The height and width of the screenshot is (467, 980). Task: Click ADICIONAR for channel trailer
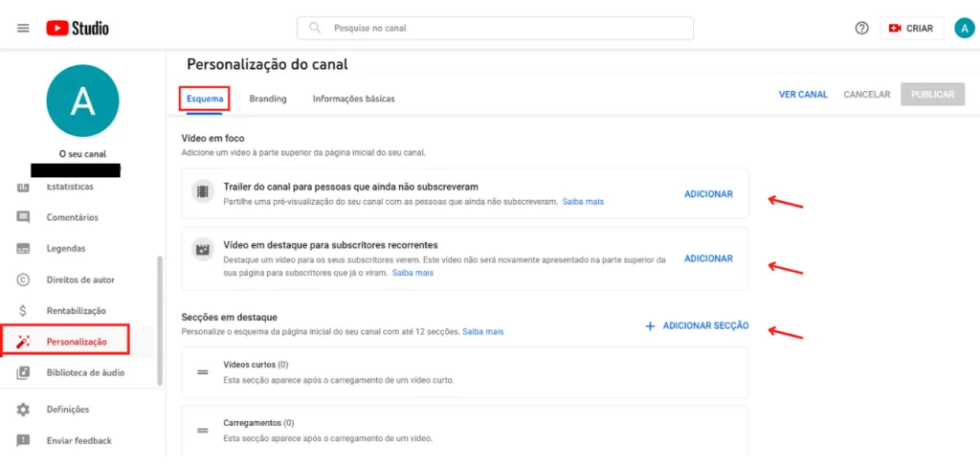(x=708, y=194)
